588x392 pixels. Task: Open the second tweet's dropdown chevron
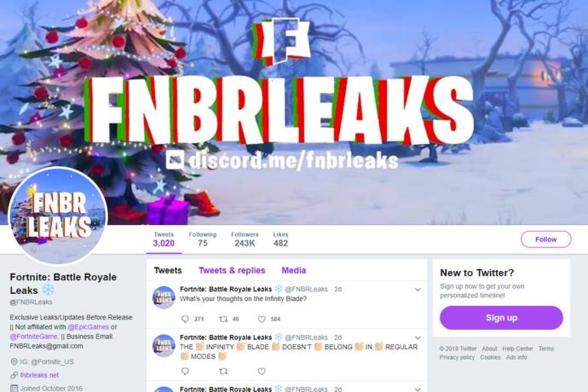pos(417,338)
